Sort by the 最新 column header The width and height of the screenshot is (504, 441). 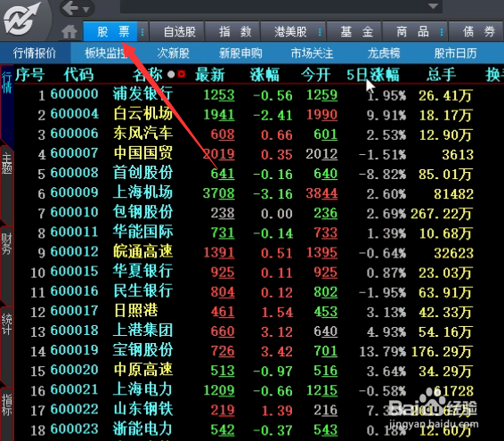click(210, 75)
